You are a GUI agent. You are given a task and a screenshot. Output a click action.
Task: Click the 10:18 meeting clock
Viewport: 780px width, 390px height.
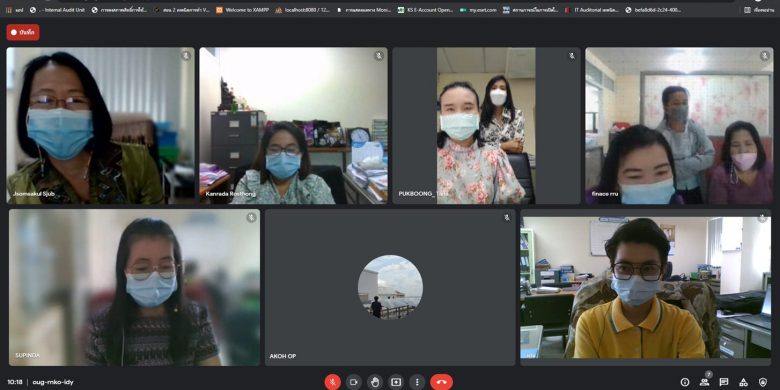point(15,382)
